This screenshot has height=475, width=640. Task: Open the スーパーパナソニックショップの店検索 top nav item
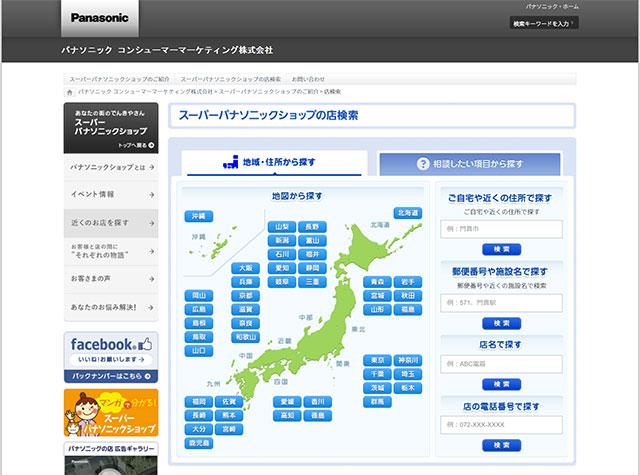[231, 79]
